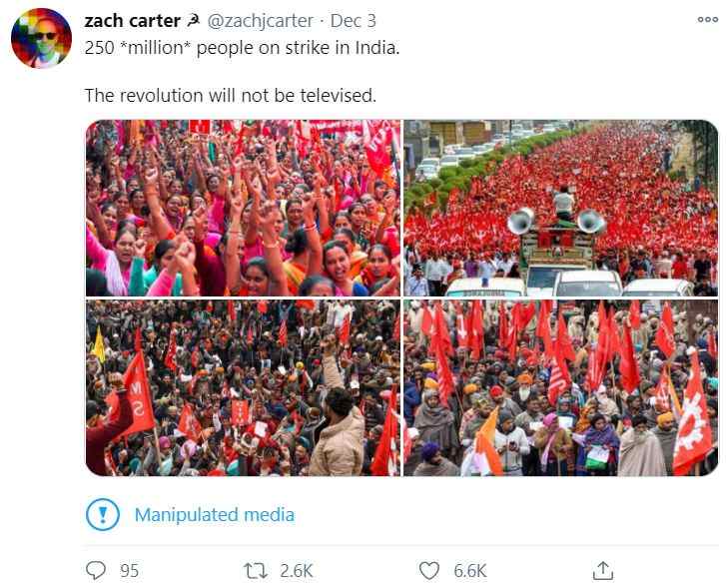Open the @zachjcarter handle link
This screenshot has height=585, width=728.
click(x=260, y=21)
